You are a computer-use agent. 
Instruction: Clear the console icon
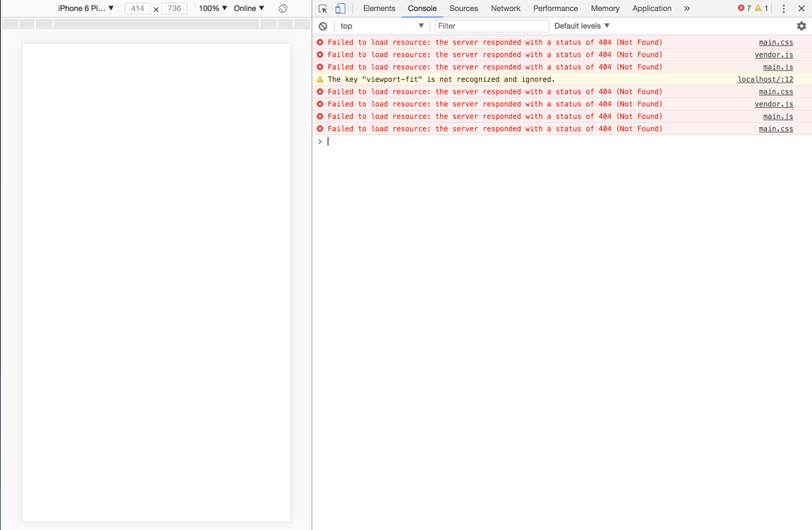(323, 26)
